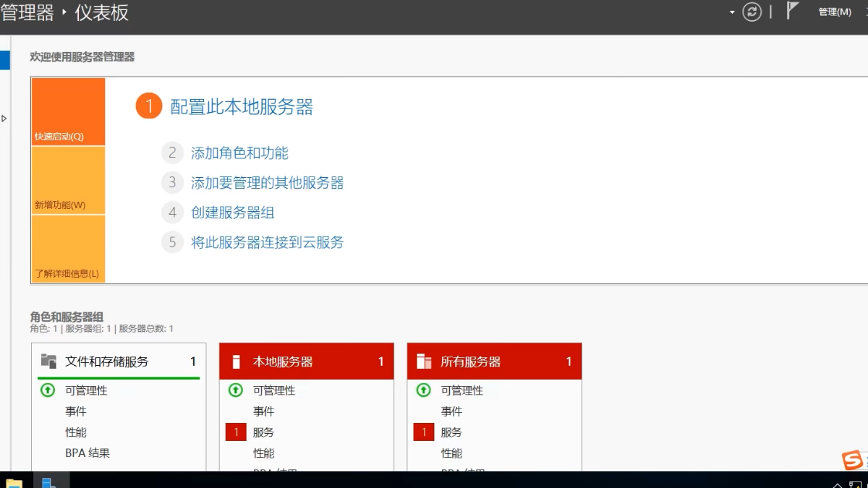Image resolution: width=868 pixels, height=488 pixels.
Task: Open File Explorer from the taskbar
Action: click(x=14, y=482)
